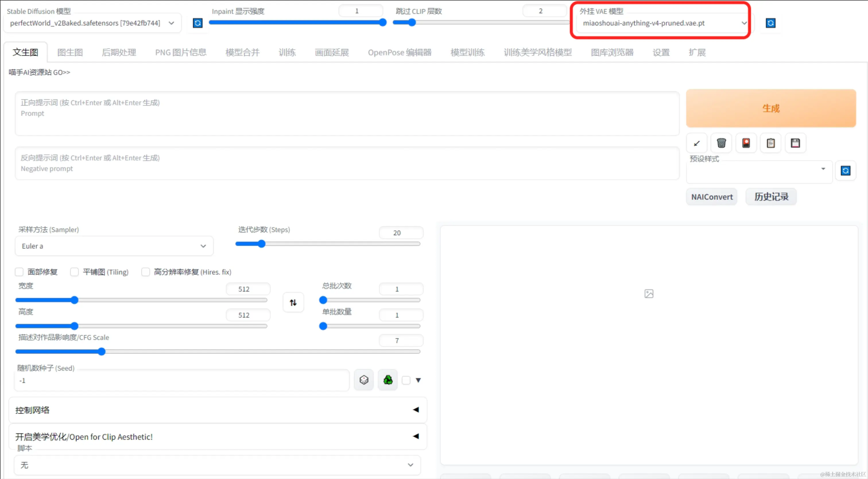The height and width of the screenshot is (479, 868).
Task: Adjust the 单批数量 slider
Action: point(370,326)
